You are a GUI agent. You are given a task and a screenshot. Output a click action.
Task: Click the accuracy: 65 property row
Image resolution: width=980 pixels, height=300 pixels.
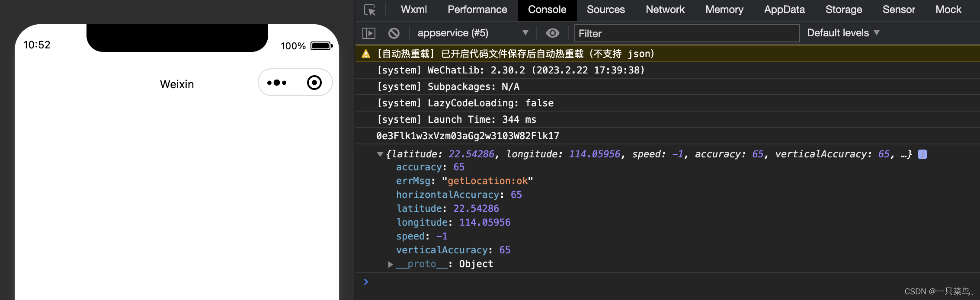pyautogui.click(x=430, y=167)
